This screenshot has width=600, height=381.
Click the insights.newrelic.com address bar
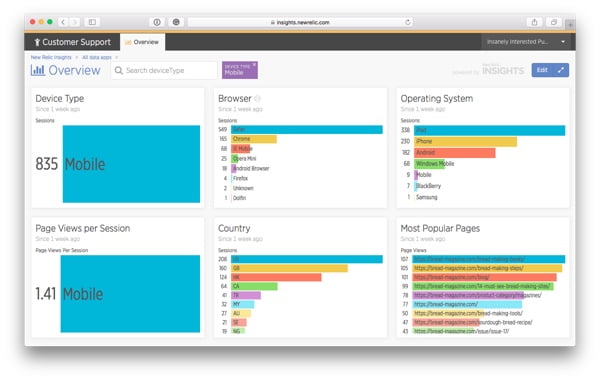[x=300, y=22]
